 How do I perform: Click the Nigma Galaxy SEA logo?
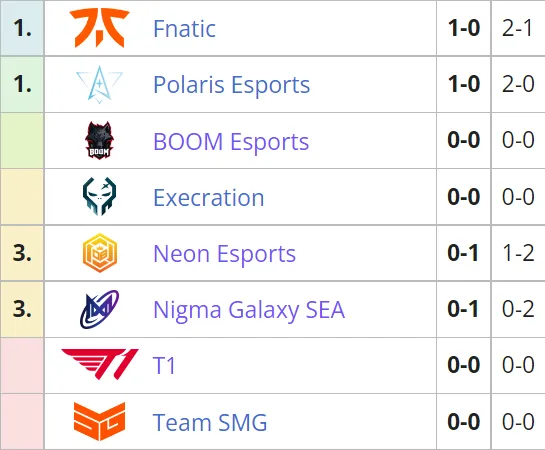coord(99,309)
